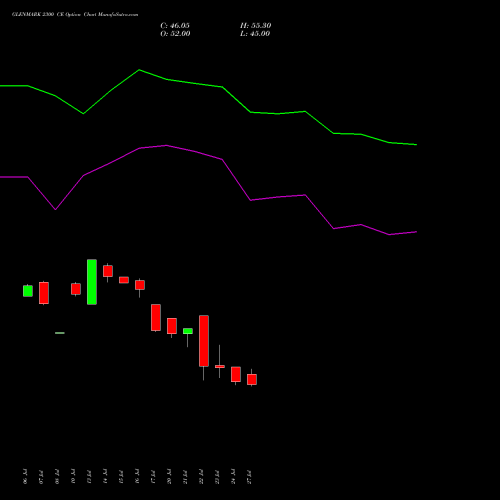The height and width of the screenshot is (500, 500).
Task: Click the 08 Jul date label
Action: click(x=57, y=477)
